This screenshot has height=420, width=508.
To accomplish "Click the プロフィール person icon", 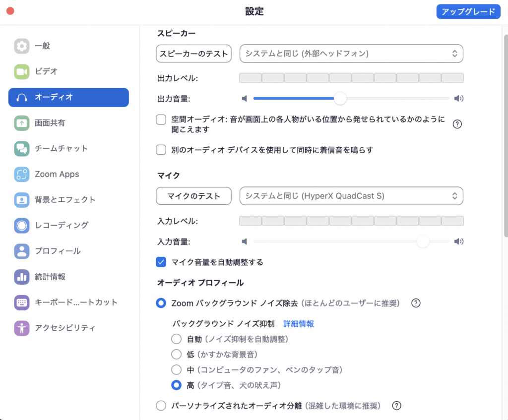I will pos(22,251).
